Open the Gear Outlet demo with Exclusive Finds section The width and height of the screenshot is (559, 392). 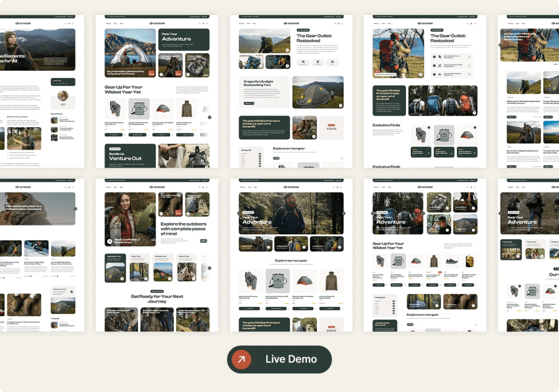coord(425,91)
